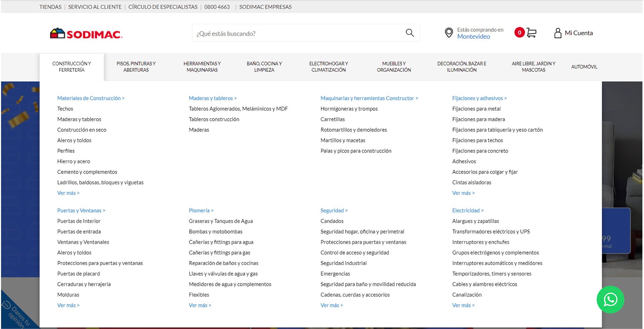Open Baño, Cocina y Limpieza menu

[x=264, y=67]
